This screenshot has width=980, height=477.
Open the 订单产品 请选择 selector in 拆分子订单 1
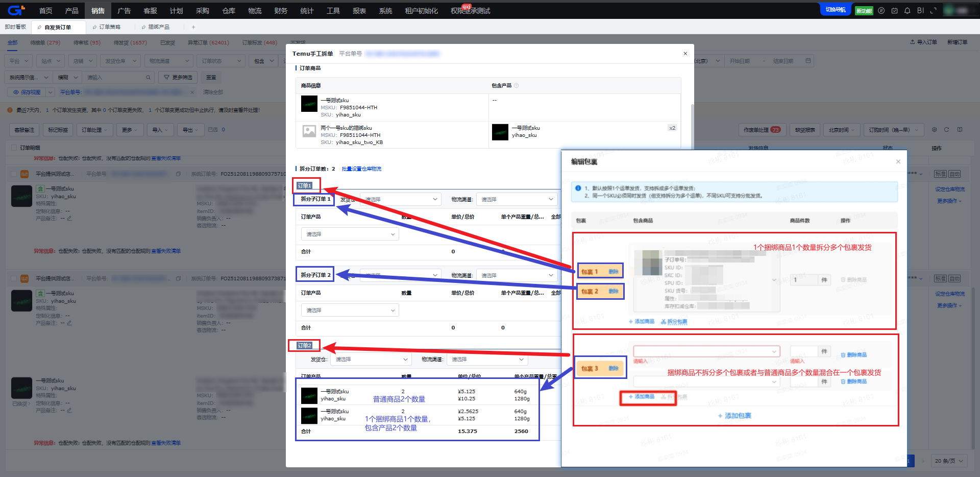(350, 234)
